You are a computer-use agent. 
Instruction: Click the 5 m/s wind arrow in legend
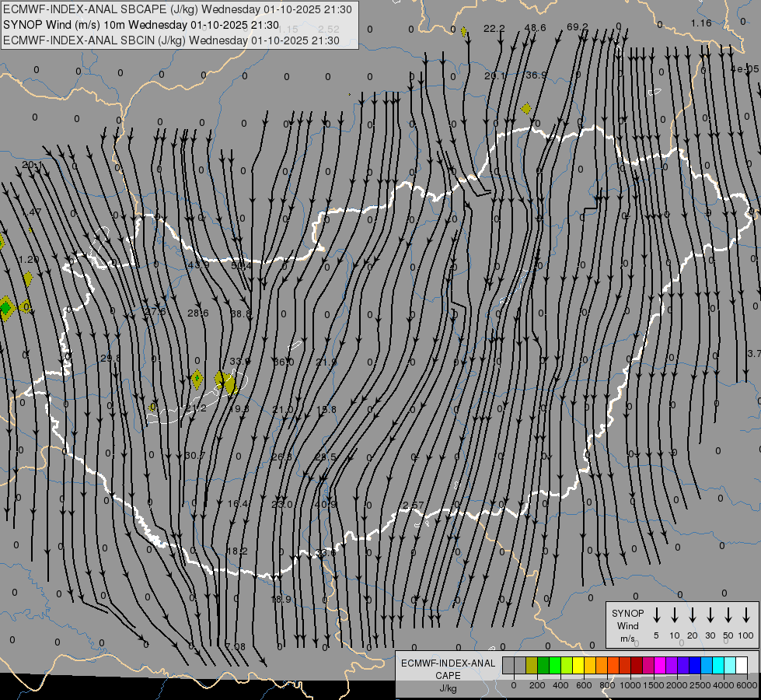657,615
